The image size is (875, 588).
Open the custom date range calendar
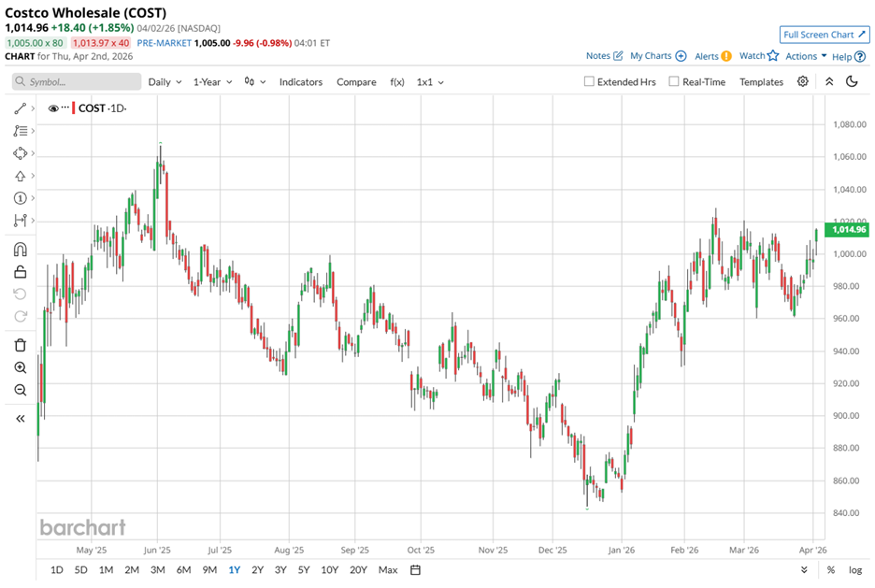coord(415,569)
